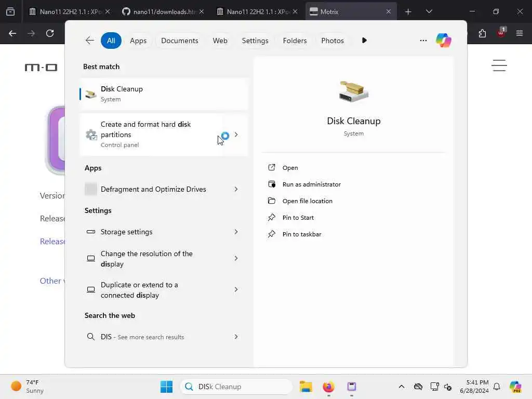Open Copilot from search panel header

444,41
